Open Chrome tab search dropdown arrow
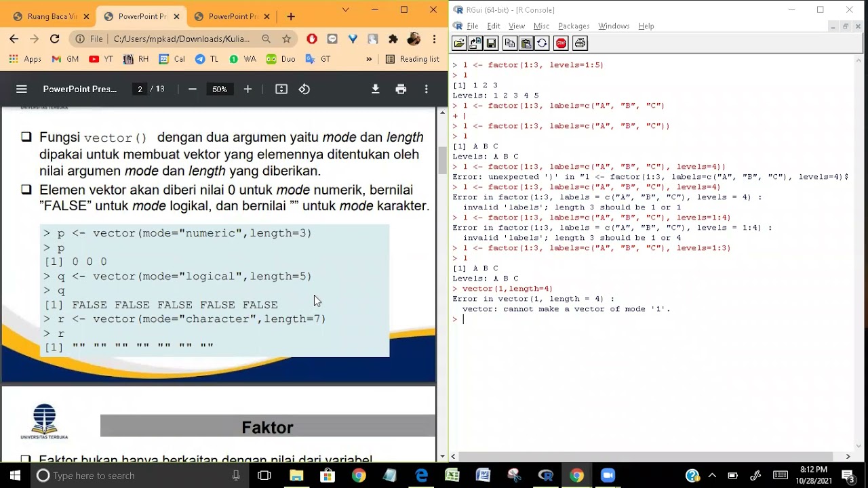Screen dimensions: 868x488 346,9
